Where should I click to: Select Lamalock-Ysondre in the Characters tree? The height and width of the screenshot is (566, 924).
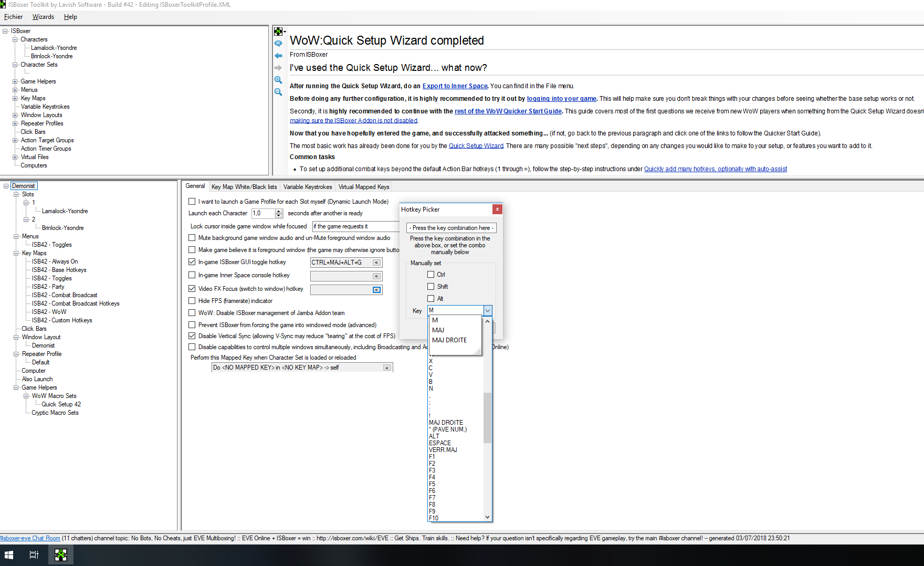pos(54,48)
